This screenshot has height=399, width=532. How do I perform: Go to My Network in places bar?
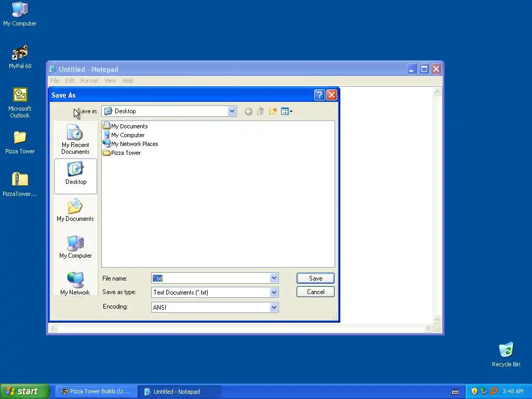tap(75, 284)
